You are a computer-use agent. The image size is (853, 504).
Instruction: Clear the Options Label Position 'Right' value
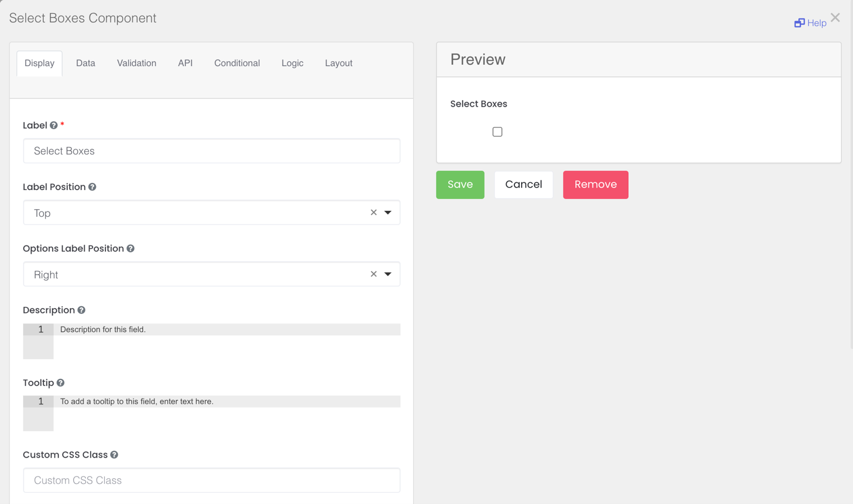coord(374,274)
